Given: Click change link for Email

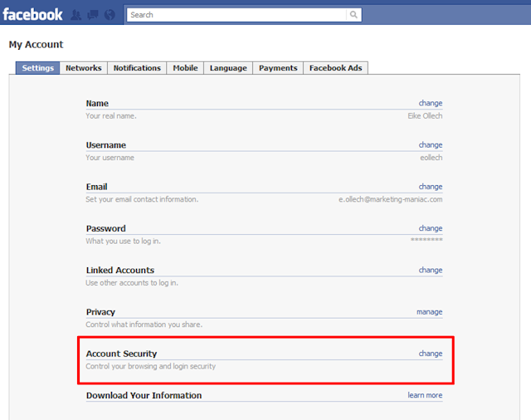Looking at the screenshot, I should [431, 186].
